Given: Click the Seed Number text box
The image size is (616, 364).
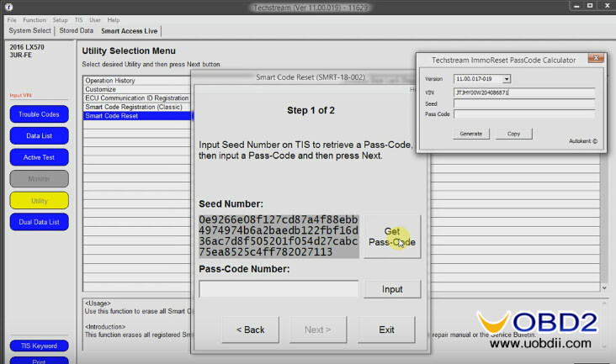Looking at the screenshot, I should click(x=279, y=235).
